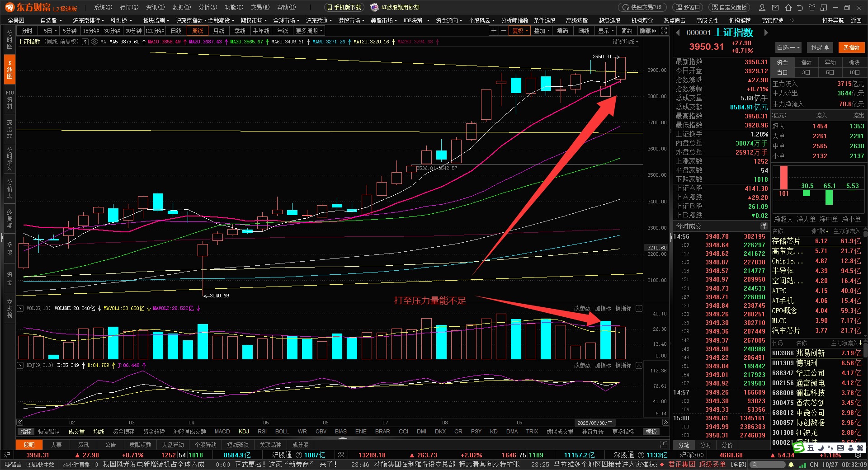
Task: Select the MACD indicator tab
Action: [222, 432]
